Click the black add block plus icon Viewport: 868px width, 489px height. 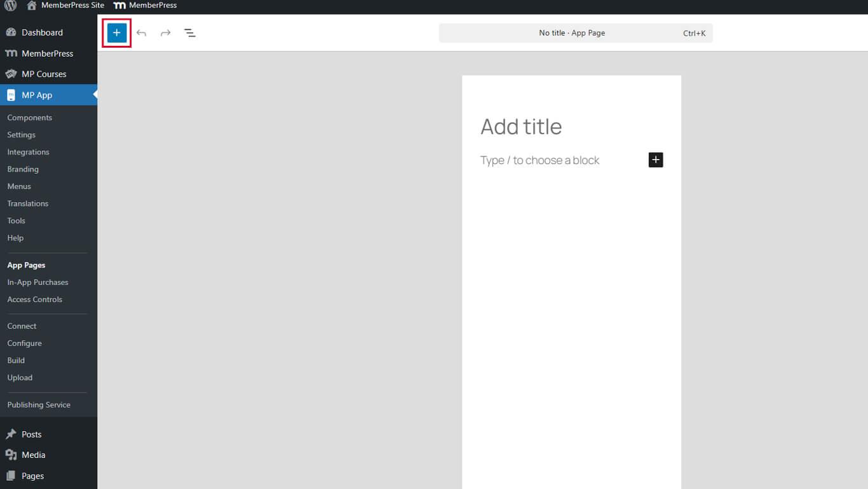point(655,160)
